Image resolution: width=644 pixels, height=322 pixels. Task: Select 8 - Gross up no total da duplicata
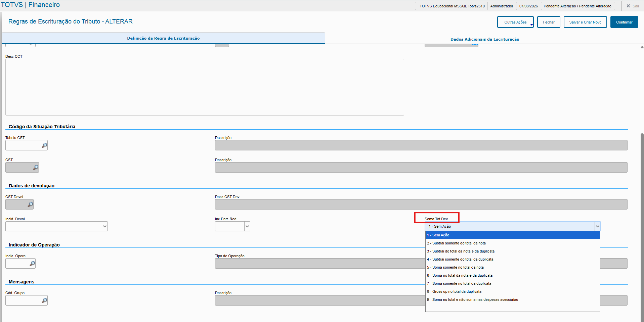513,291
